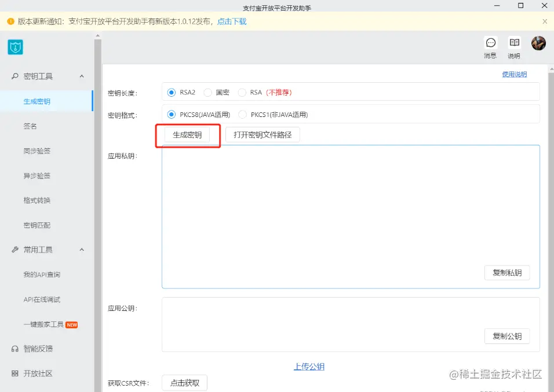Minimize the 支付宝开放平台开发助手 window
The height and width of the screenshot is (392, 554).
point(497,6)
